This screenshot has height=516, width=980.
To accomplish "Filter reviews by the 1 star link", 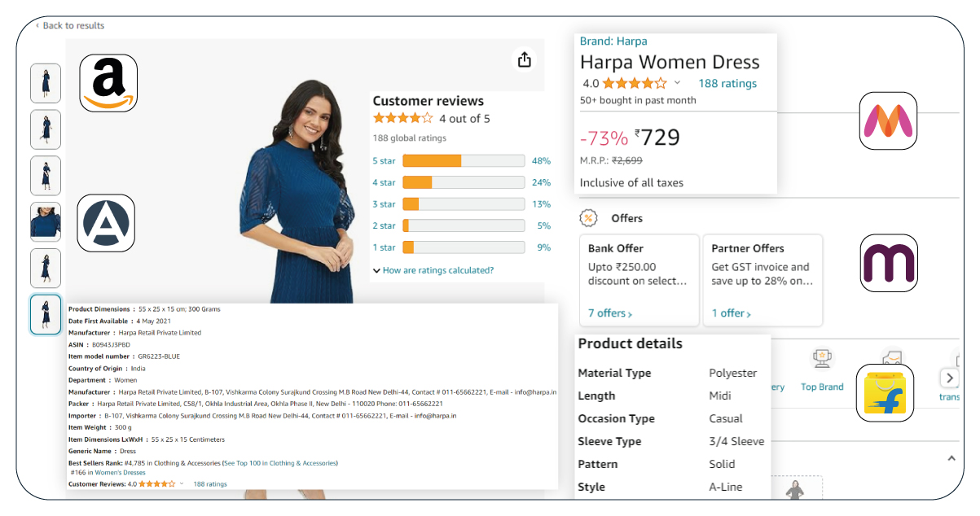I will tap(384, 247).
